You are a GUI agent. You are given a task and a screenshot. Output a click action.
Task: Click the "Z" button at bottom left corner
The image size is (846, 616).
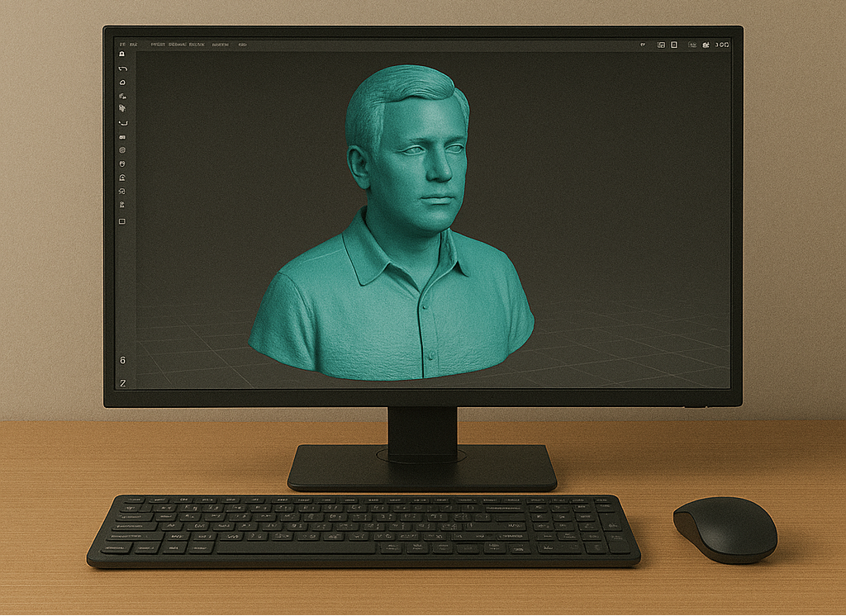pos(122,383)
